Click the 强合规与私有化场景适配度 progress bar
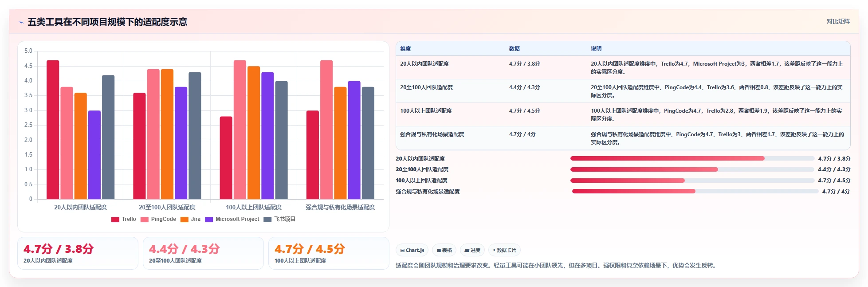The height and width of the screenshot is (287, 868). tap(695, 191)
